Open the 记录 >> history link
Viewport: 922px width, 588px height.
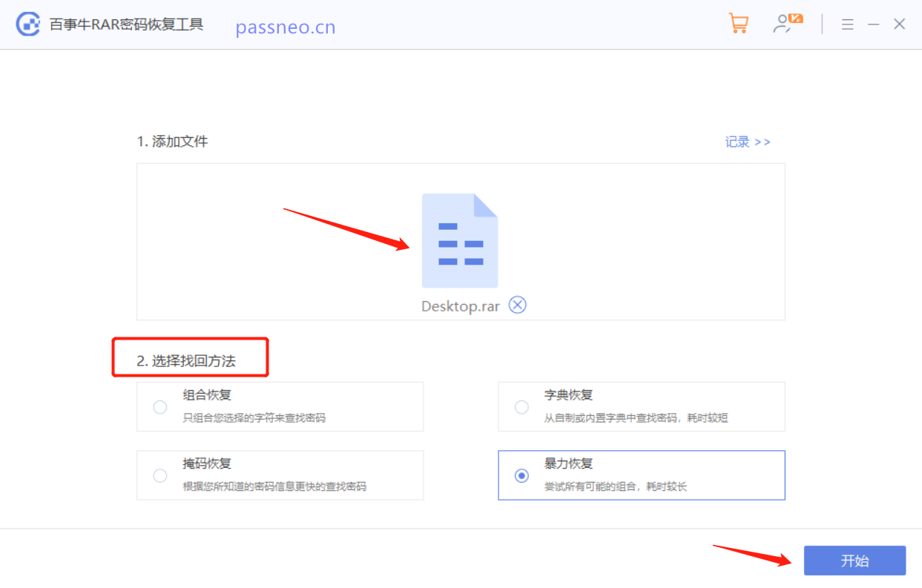point(747,142)
